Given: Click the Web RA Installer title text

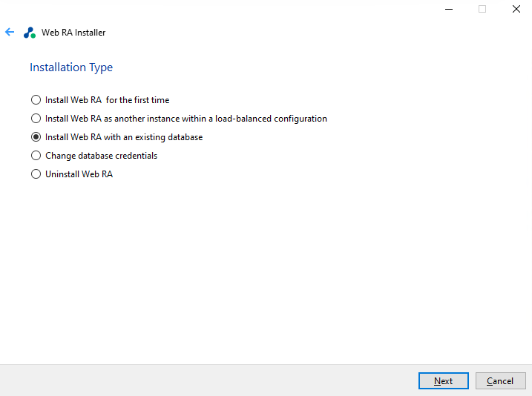Looking at the screenshot, I should tap(73, 33).
